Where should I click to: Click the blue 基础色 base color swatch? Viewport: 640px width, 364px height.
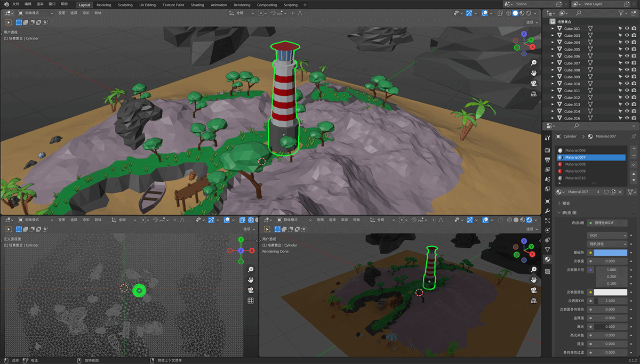pyautogui.click(x=610, y=253)
